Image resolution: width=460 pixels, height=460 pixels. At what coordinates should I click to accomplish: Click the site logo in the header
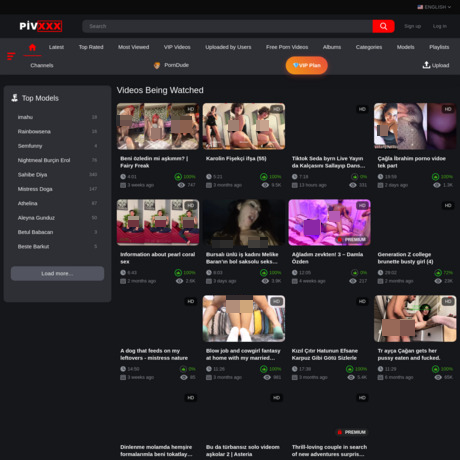[40, 26]
